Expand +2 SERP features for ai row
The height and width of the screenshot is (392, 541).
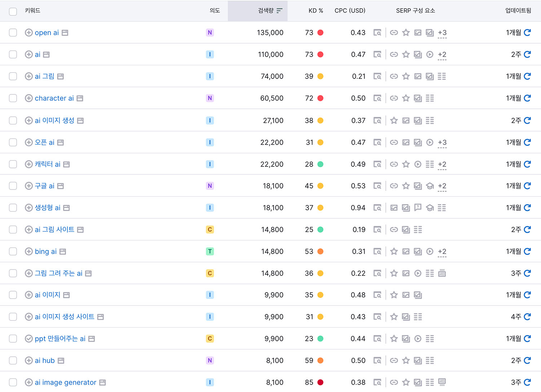point(442,55)
